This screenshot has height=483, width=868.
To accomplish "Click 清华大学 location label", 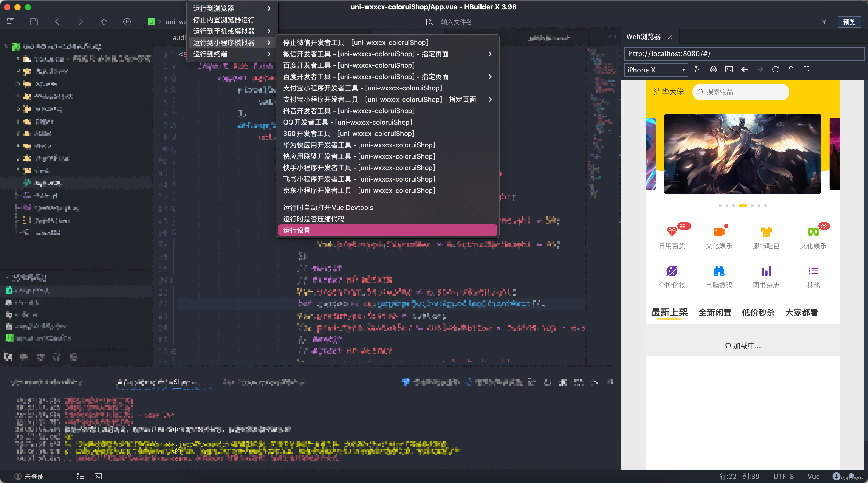I will tap(669, 92).
